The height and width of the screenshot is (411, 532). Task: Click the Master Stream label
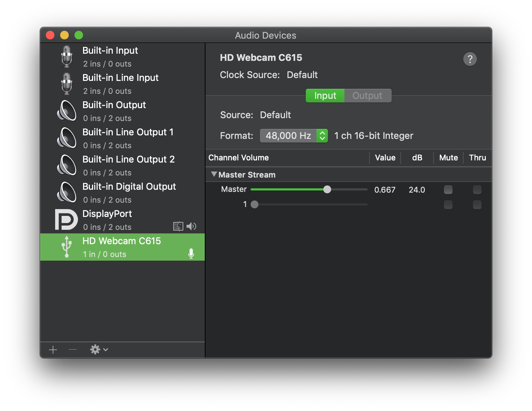click(x=247, y=175)
